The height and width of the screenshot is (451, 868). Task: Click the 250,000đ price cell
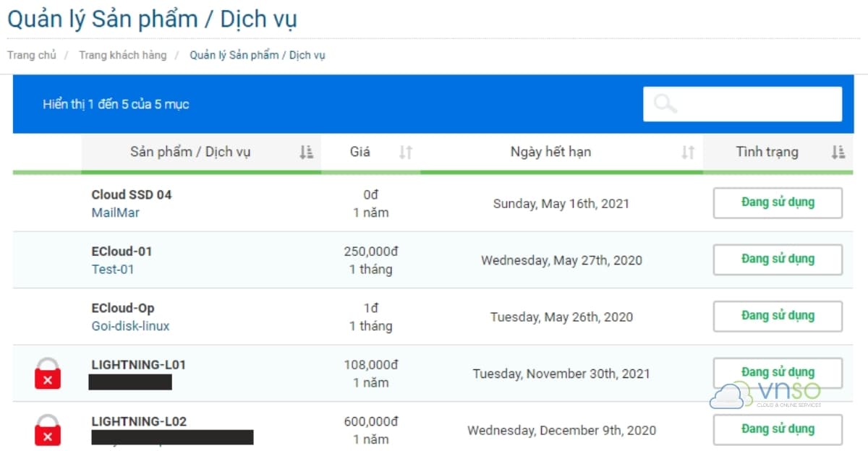(x=371, y=252)
